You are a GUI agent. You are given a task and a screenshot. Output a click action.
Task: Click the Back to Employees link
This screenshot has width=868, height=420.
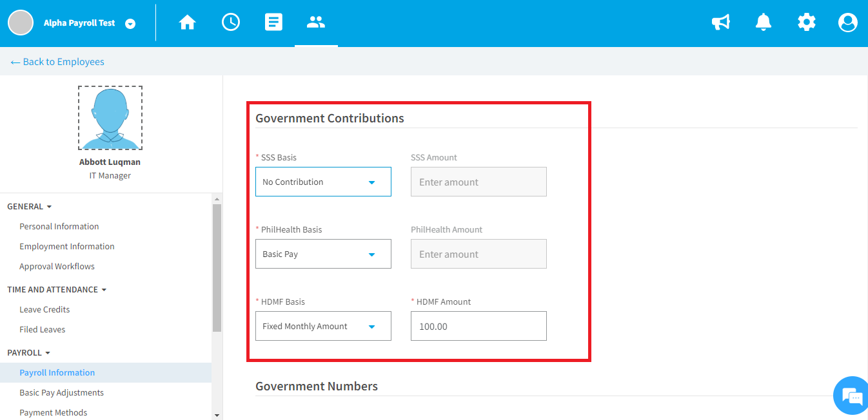click(57, 62)
